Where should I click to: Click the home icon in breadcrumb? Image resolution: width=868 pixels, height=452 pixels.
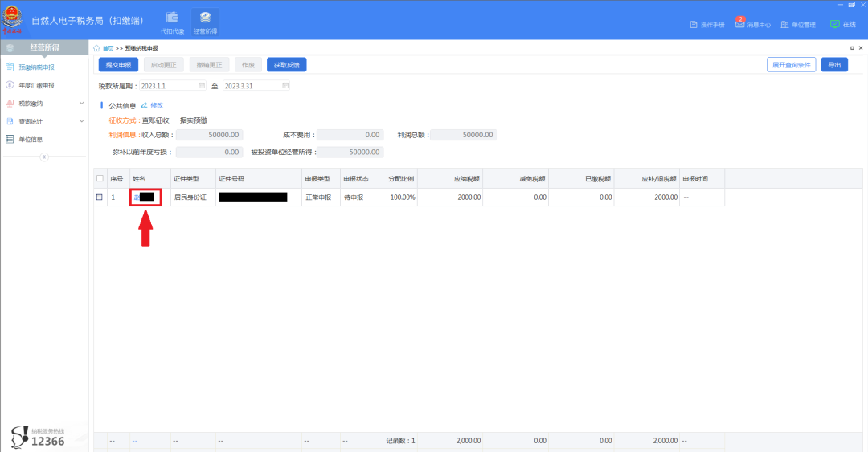(96, 48)
